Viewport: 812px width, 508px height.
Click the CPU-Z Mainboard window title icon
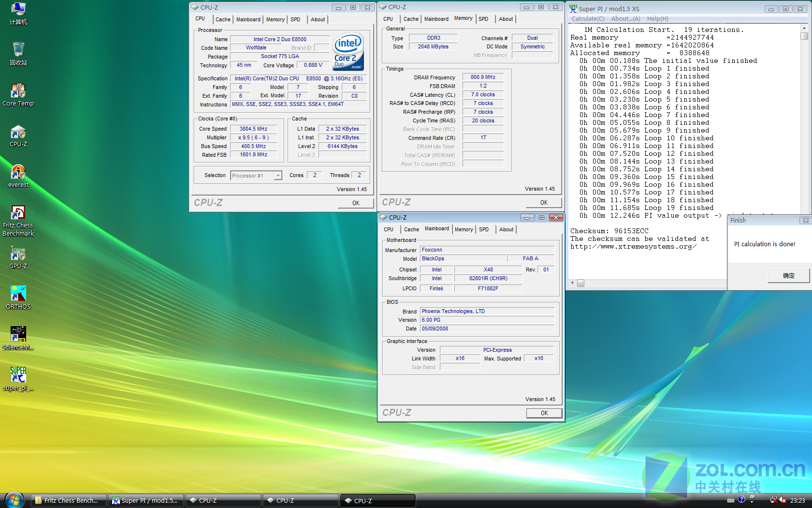[x=384, y=217]
